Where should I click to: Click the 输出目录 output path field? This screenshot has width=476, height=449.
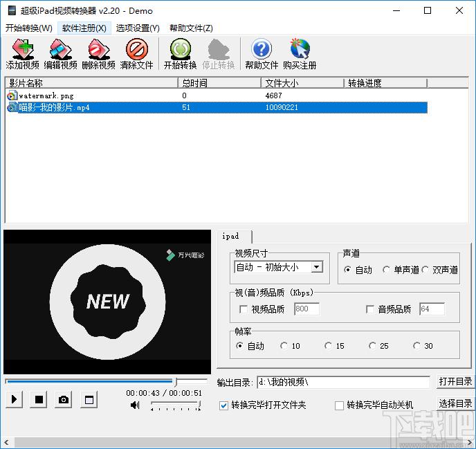(x=344, y=382)
